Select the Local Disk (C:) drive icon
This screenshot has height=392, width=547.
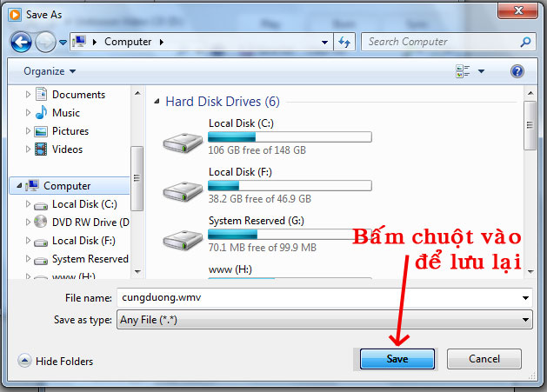(183, 138)
